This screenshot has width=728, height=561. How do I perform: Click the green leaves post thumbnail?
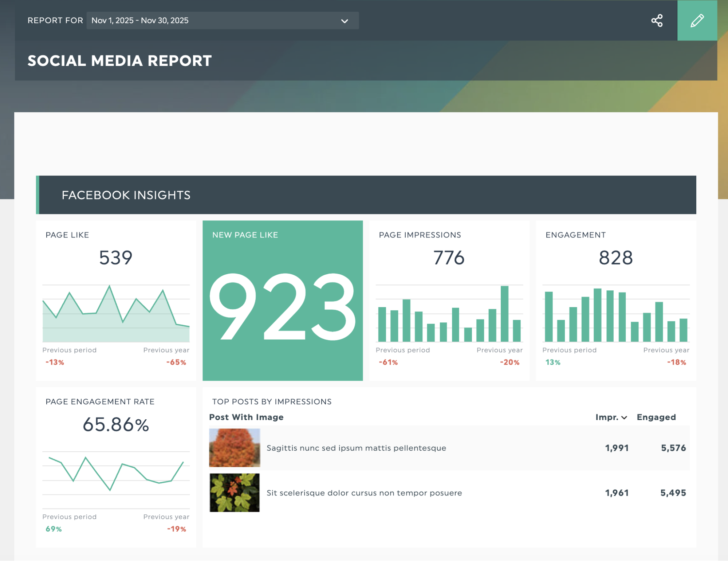(x=234, y=493)
